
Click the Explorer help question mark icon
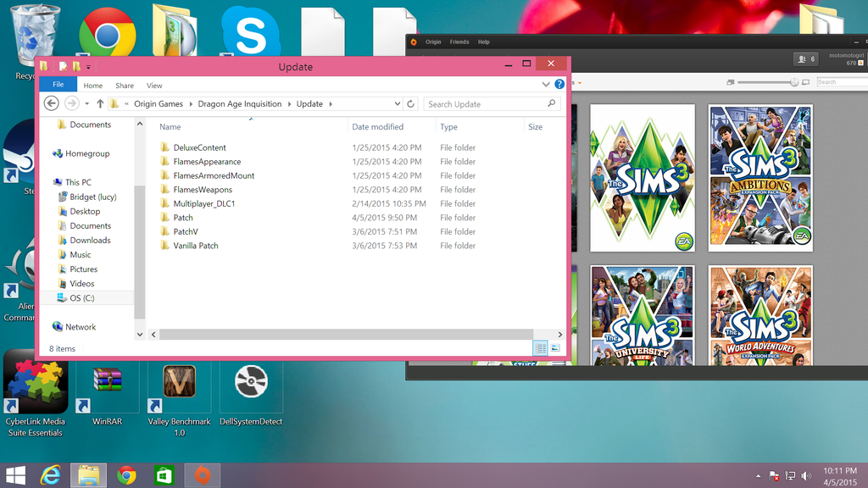[x=559, y=85]
